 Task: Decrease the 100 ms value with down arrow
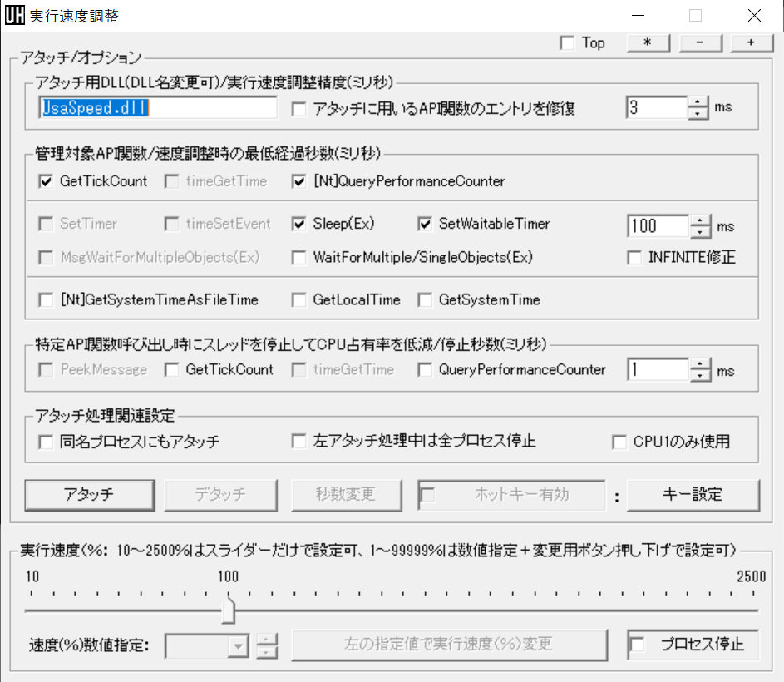coord(701,232)
